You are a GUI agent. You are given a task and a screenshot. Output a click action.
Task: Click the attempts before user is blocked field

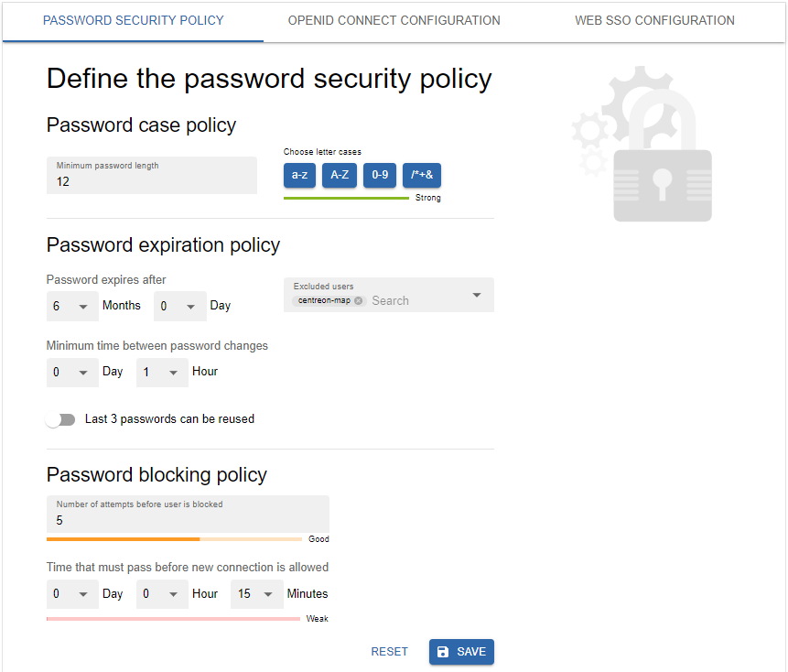tap(188, 515)
